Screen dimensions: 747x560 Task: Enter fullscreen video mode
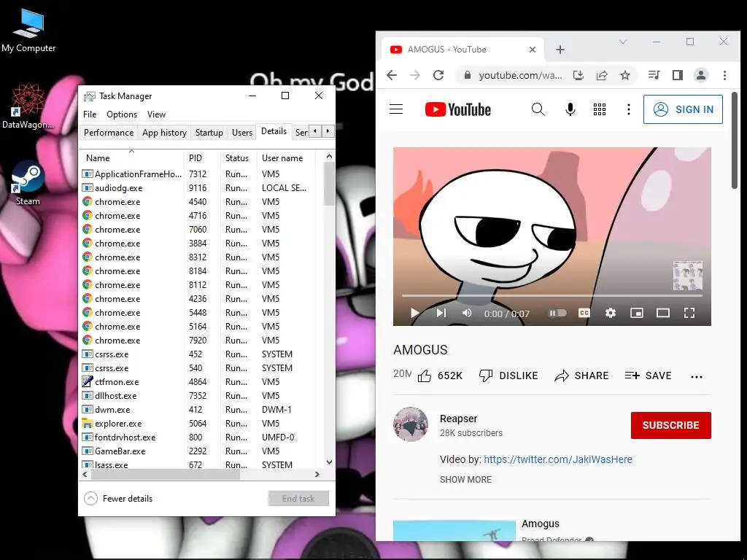tap(689, 313)
